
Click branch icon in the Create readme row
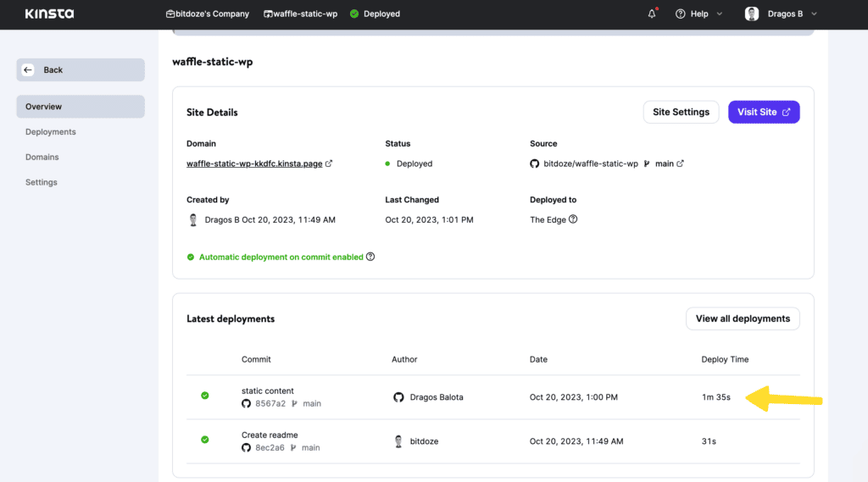point(293,447)
